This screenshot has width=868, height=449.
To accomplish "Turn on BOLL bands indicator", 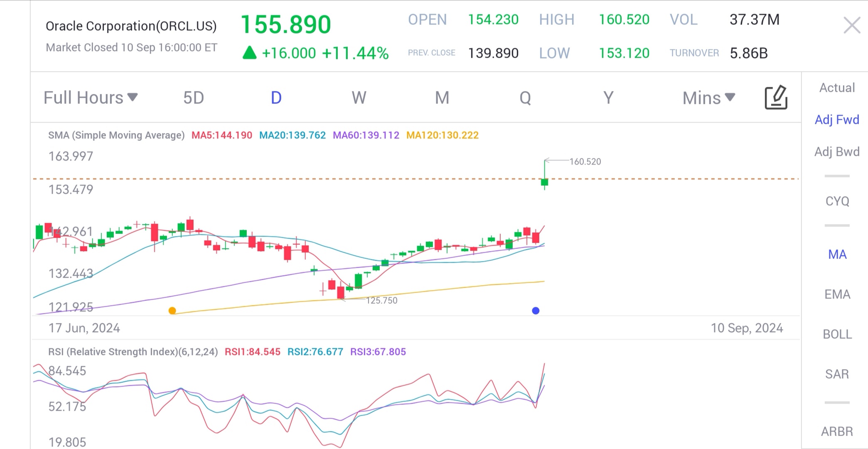I will point(837,334).
